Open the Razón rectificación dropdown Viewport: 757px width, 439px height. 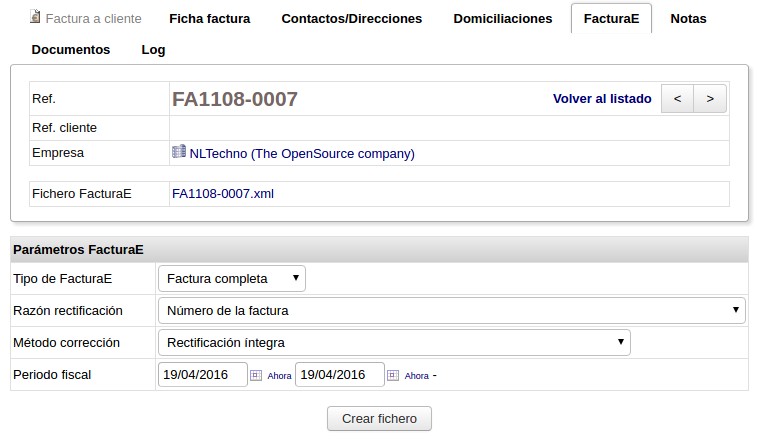[x=451, y=310]
